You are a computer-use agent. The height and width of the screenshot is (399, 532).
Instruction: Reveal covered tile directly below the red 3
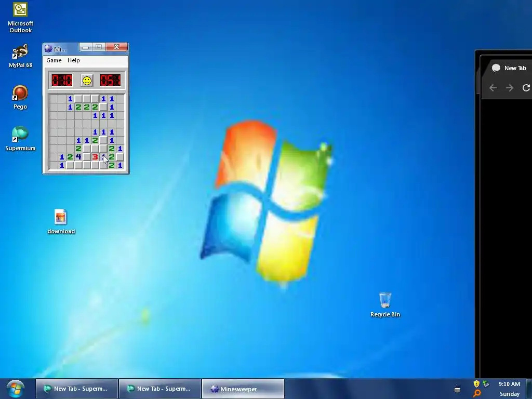[95, 165]
